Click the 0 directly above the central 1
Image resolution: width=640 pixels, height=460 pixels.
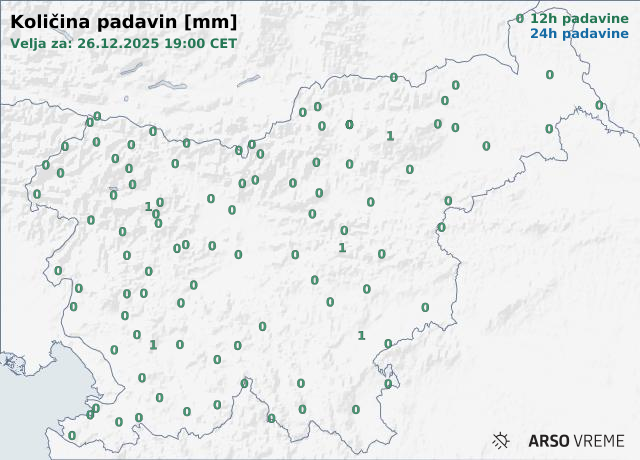point(344,230)
